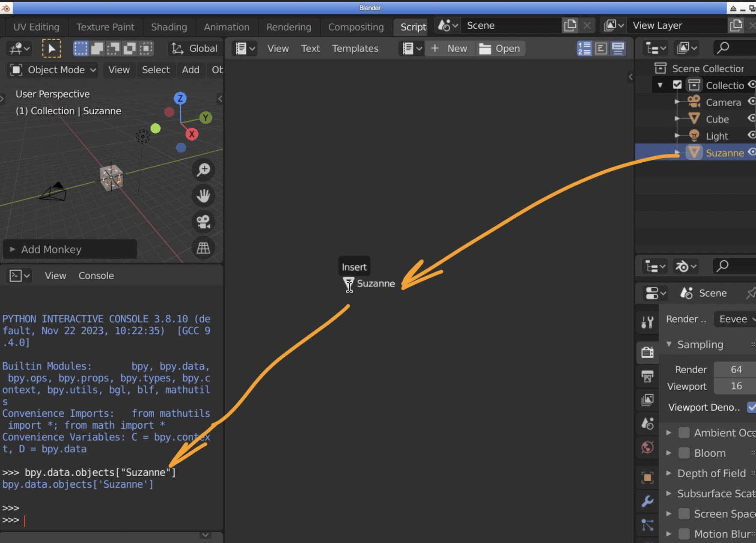
Task: Toggle word wrap in text editor
Action: pos(601,48)
